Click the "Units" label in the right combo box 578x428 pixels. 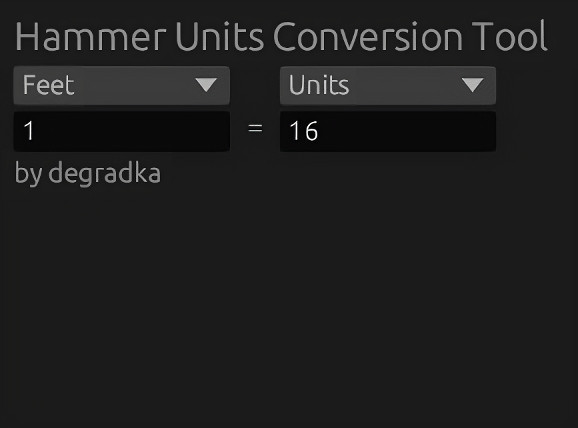coord(319,85)
